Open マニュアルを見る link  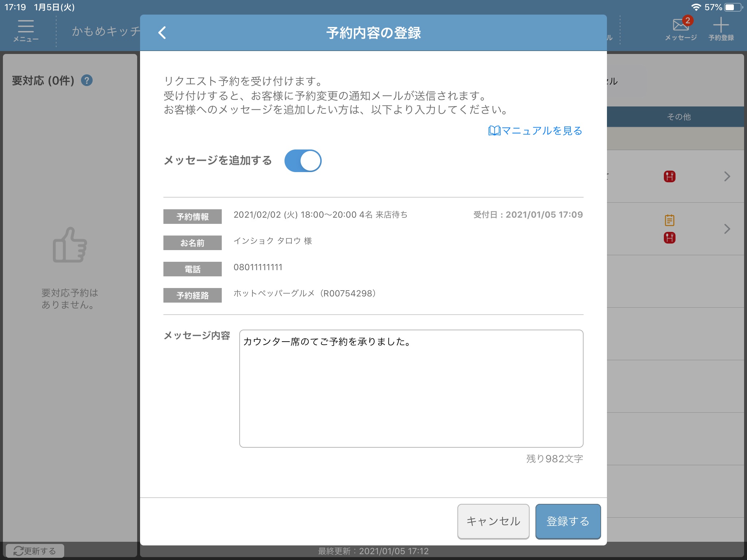tap(535, 131)
